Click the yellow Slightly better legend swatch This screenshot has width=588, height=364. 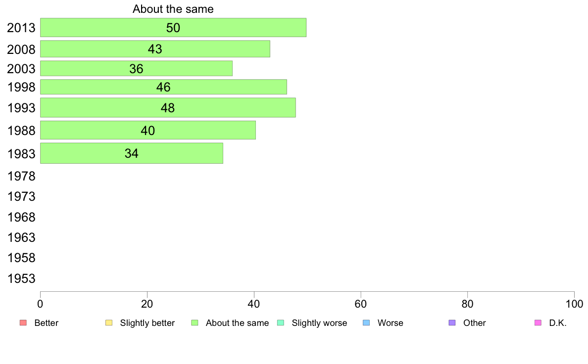109,323
